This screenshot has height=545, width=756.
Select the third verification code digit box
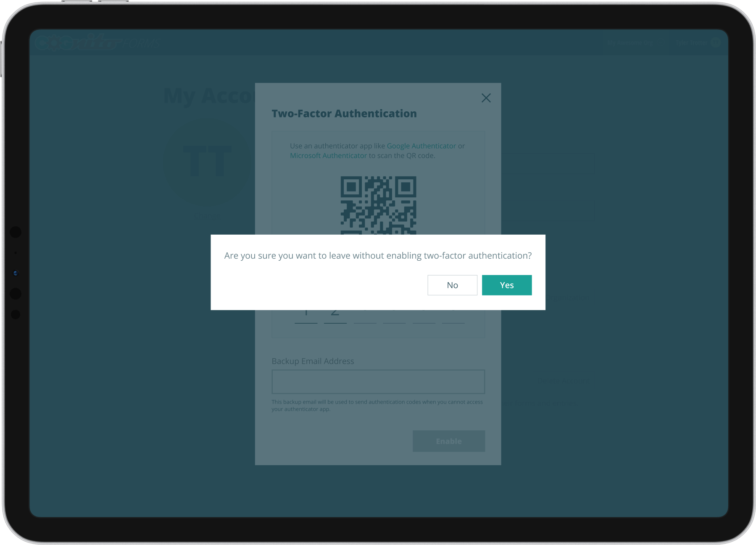click(x=365, y=317)
